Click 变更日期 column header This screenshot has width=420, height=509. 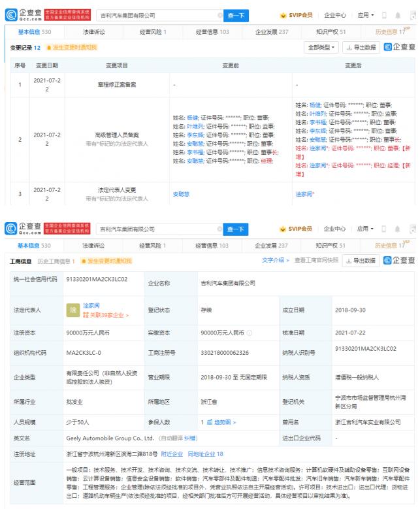tap(47, 65)
